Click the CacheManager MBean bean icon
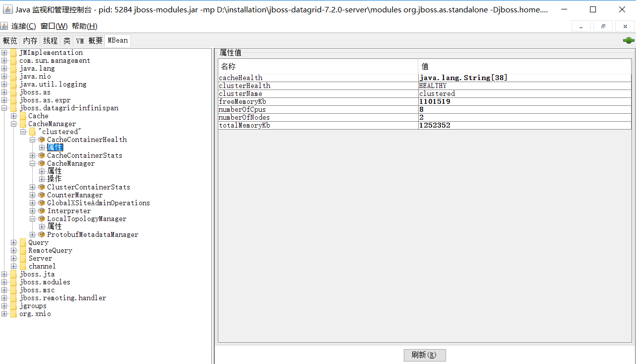The image size is (636, 364). [42, 164]
